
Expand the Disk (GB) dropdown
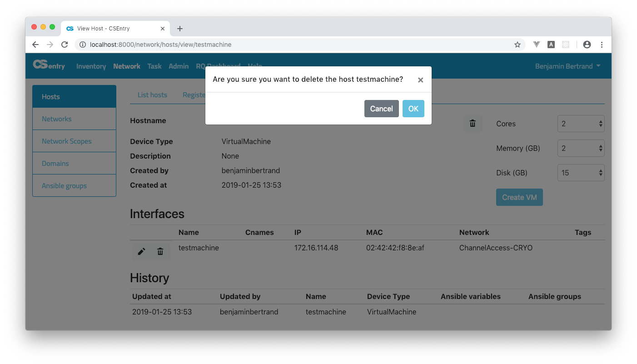tap(581, 173)
